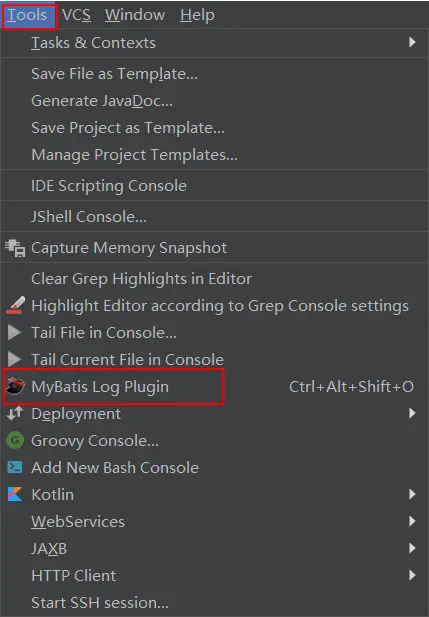Click the MyBatis Log Plugin bird icon

coord(15,386)
